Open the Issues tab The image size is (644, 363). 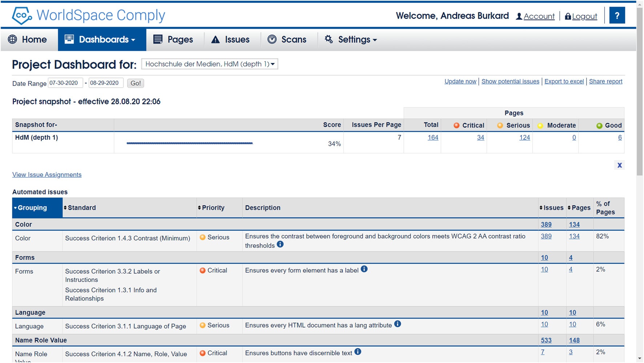(x=231, y=40)
